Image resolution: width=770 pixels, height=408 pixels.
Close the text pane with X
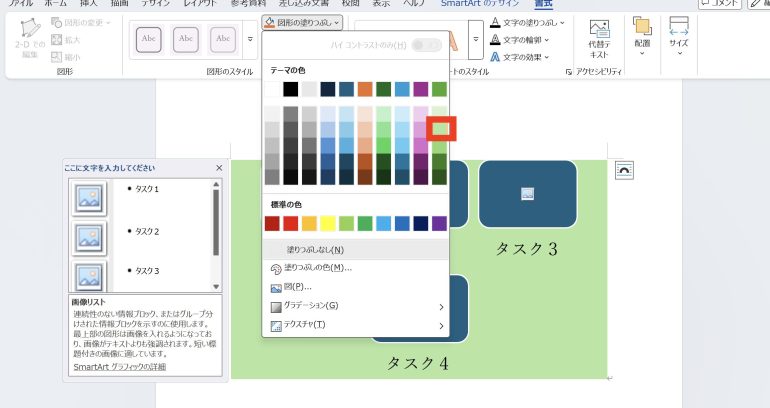point(219,168)
